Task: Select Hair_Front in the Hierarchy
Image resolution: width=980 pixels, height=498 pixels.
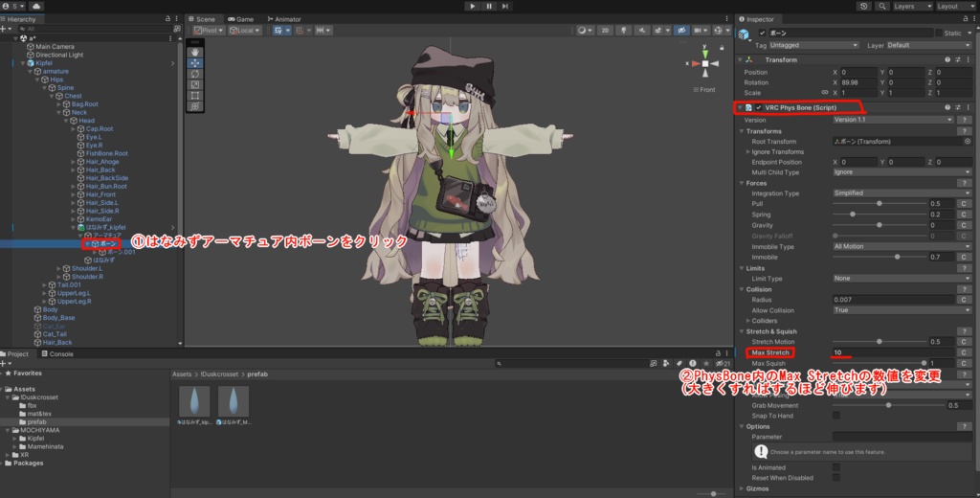Action: click(x=100, y=194)
